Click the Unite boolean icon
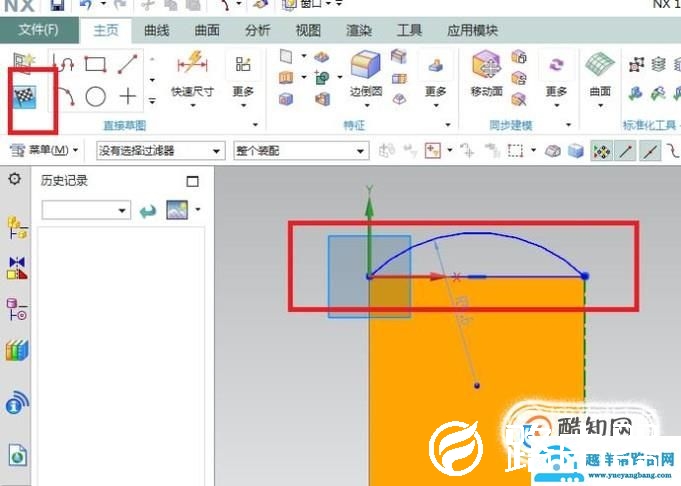This screenshot has height=486, width=681. (x=322, y=78)
